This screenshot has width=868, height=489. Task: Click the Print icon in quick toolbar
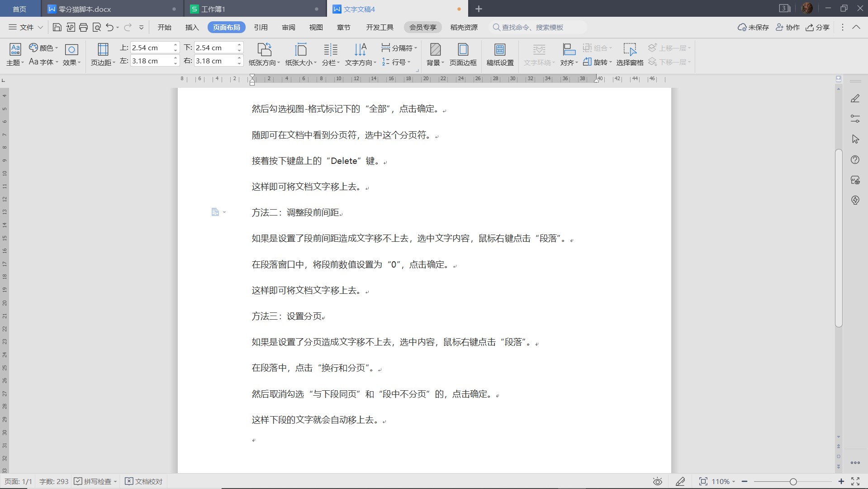click(x=83, y=27)
